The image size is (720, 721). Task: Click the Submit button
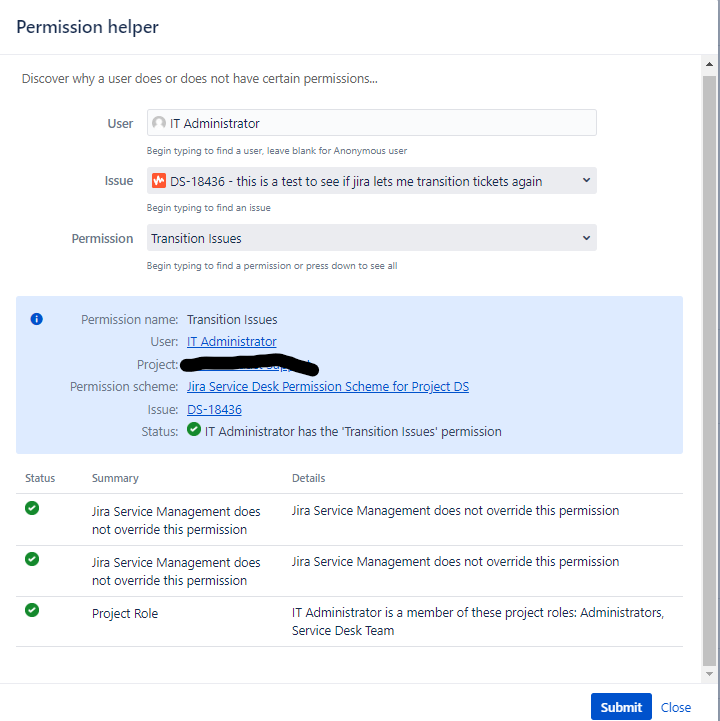(621, 707)
